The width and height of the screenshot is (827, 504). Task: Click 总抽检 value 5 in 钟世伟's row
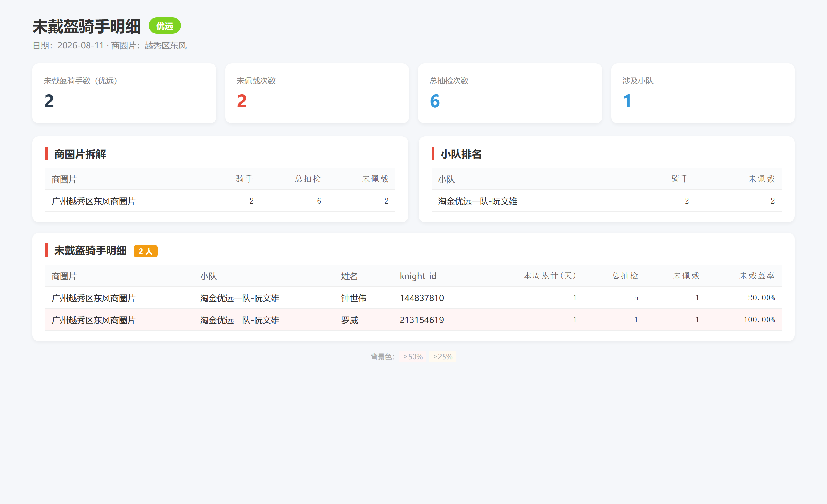pyautogui.click(x=636, y=298)
